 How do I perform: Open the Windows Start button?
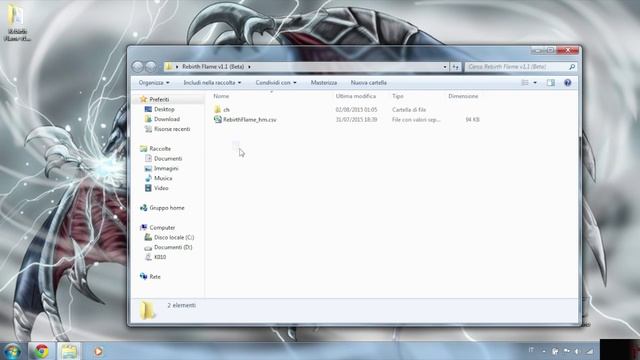[x=12, y=351]
